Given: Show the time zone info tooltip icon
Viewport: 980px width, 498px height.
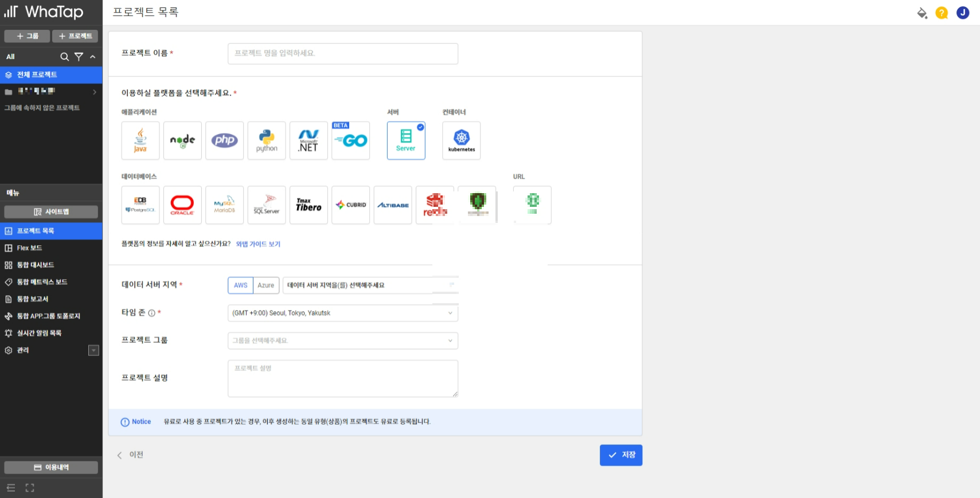Looking at the screenshot, I should (x=151, y=313).
